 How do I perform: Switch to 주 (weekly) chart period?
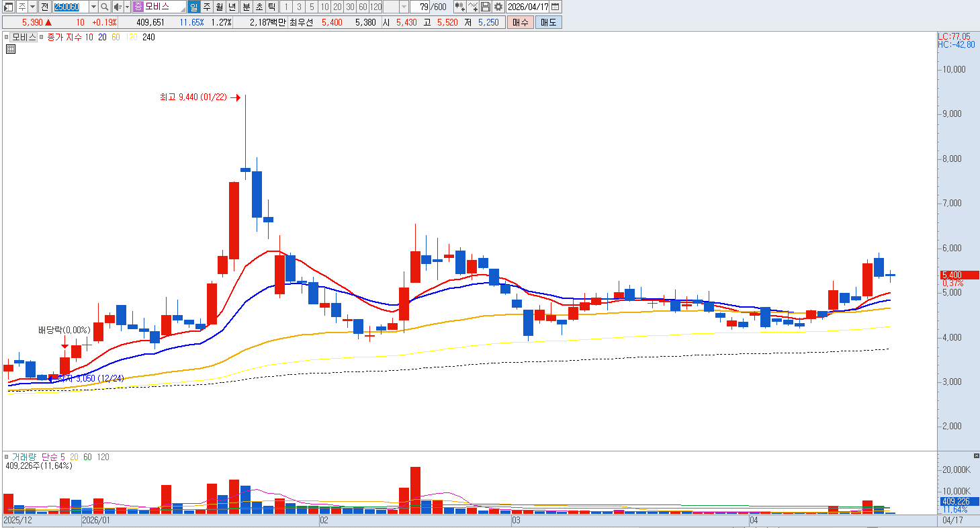[x=206, y=7]
